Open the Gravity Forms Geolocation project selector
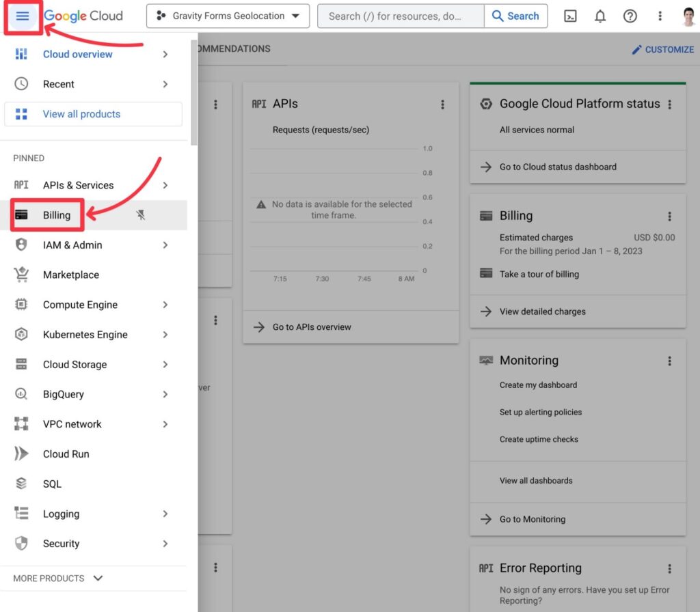The width and height of the screenshot is (700, 612). (x=227, y=15)
